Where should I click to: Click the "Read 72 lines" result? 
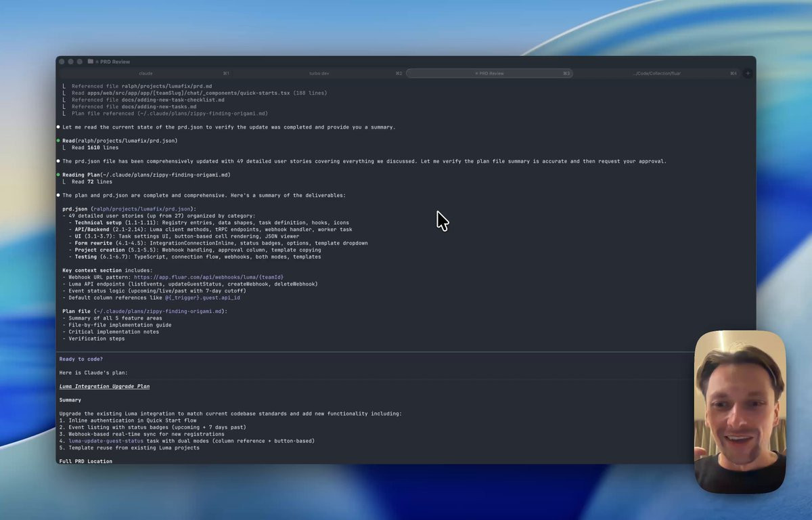92,181
